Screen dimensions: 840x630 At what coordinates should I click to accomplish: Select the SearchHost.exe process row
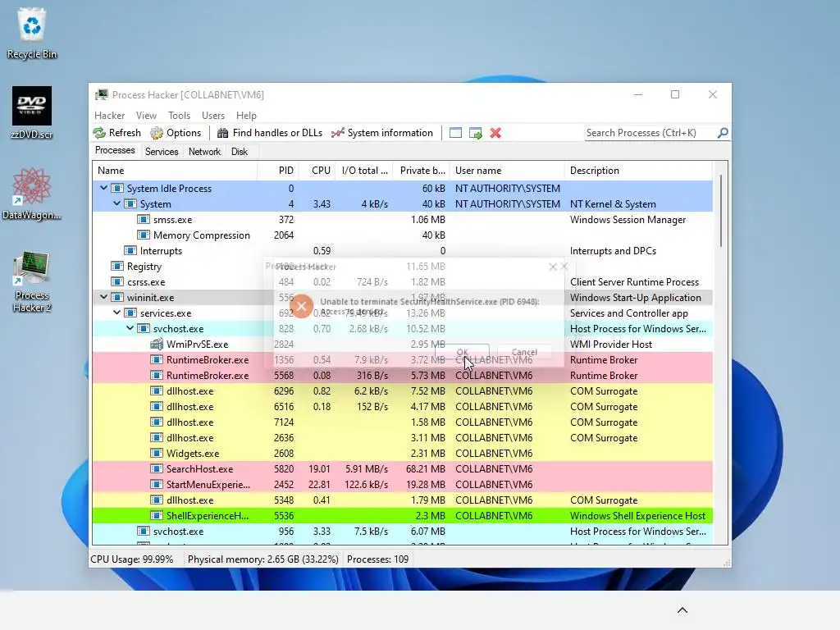(x=402, y=468)
